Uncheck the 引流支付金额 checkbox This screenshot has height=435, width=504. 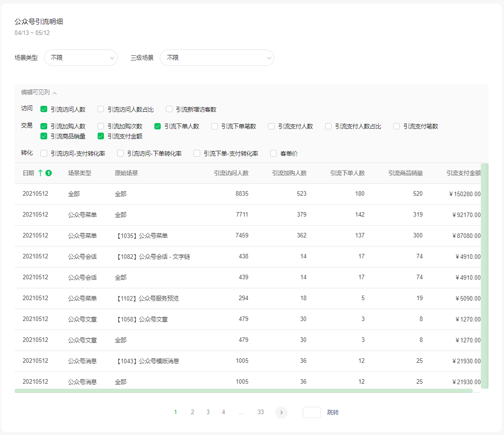point(101,136)
